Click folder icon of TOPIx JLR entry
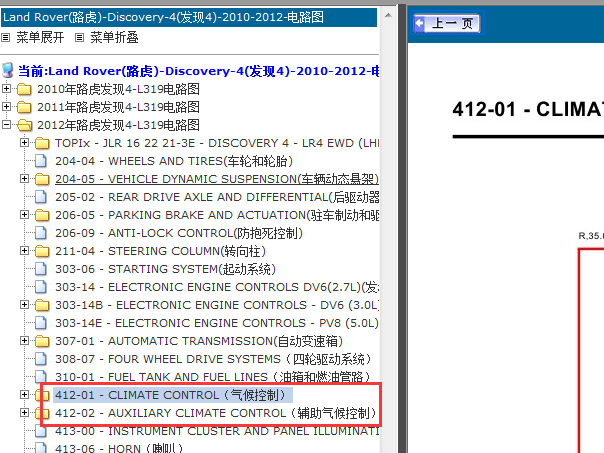 pyautogui.click(x=42, y=143)
